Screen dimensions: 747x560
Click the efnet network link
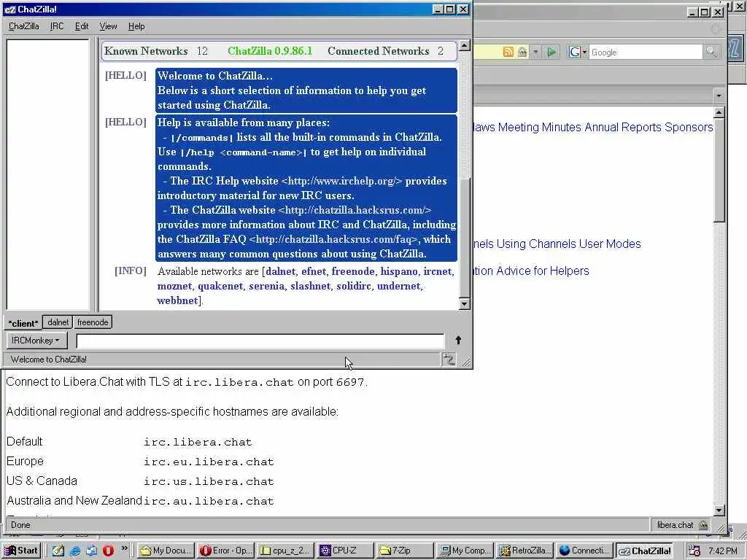point(314,271)
